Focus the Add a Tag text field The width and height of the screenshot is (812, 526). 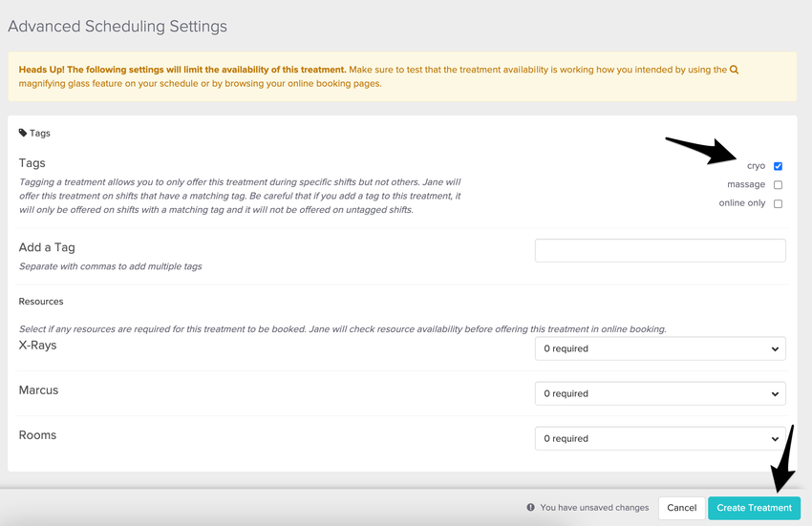pos(660,250)
